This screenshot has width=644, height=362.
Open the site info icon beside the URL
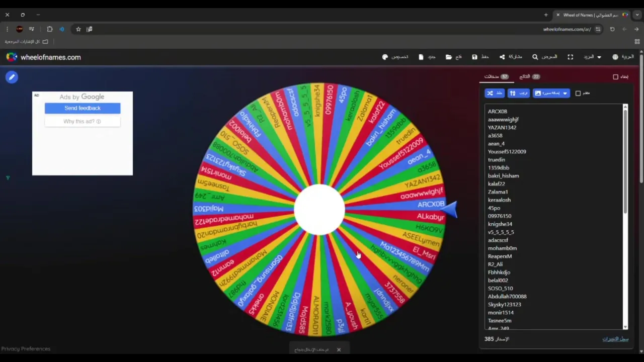tap(598, 29)
